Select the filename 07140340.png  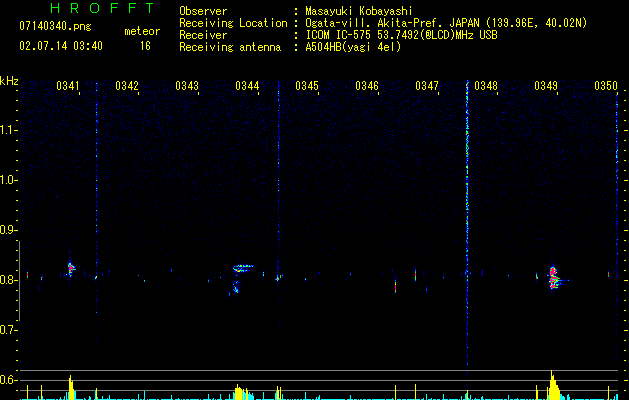[x=55, y=27]
